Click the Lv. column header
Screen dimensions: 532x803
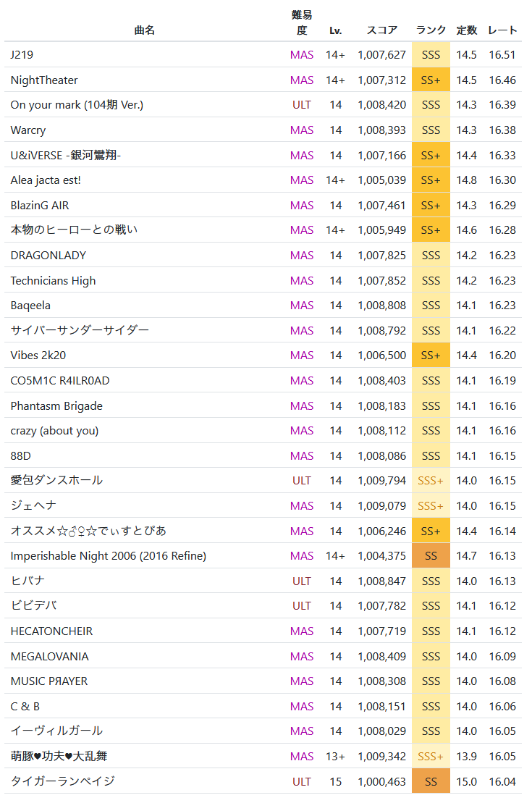pyautogui.click(x=335, y=30)
